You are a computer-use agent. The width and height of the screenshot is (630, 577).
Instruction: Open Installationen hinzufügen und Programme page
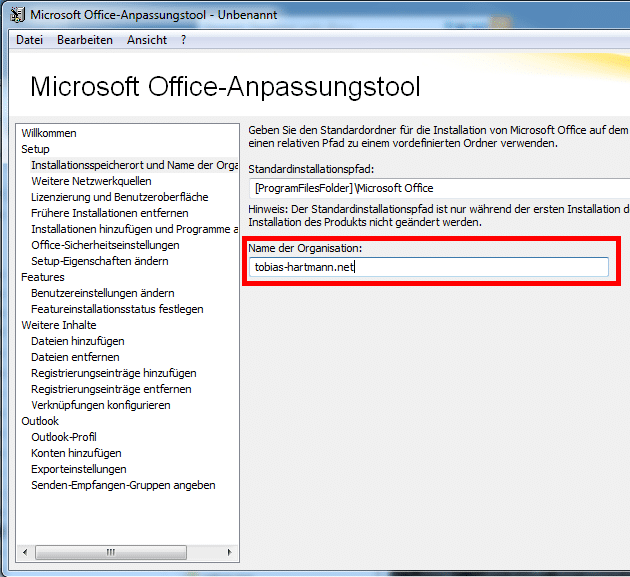pyautogui.click(x=135, y=229)
